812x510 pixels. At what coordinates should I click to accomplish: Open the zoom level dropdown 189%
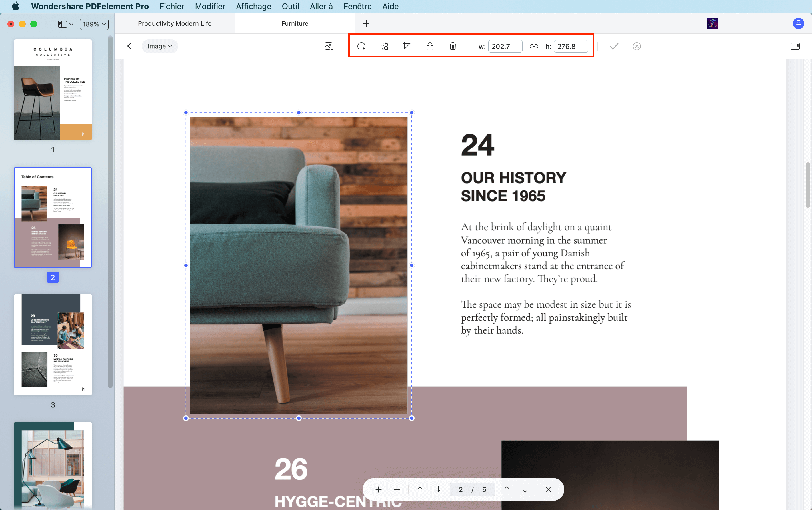click(94, 23)
